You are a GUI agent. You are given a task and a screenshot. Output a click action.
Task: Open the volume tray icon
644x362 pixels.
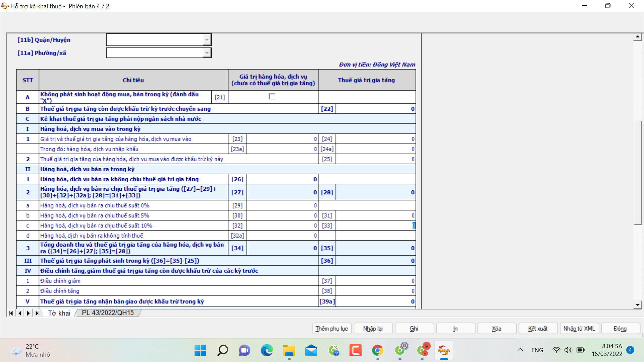pyautogui.click(x=568, y=350)
